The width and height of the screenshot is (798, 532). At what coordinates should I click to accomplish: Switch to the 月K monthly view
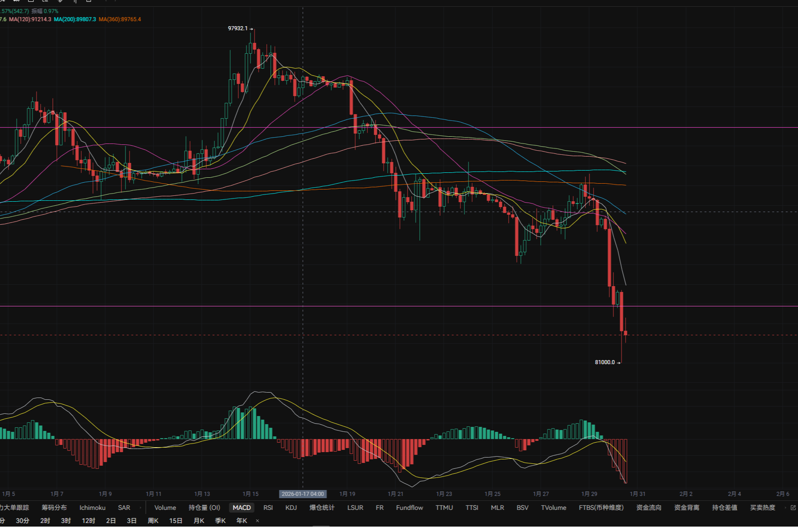198,521
